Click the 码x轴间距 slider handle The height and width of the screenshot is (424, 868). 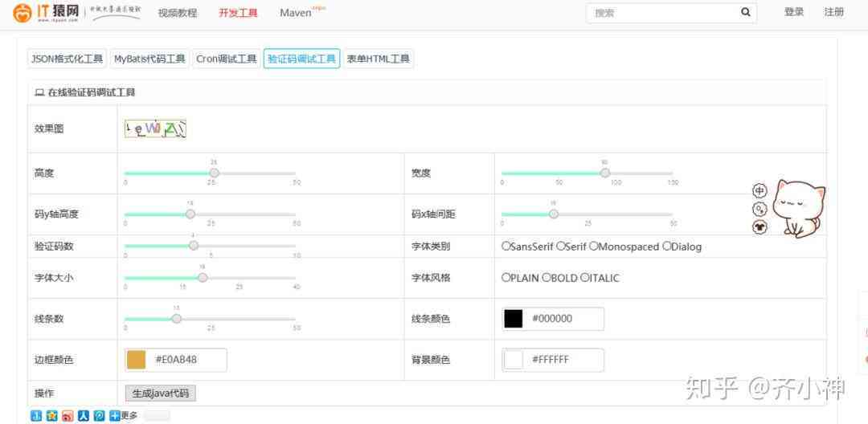[553, 214]
